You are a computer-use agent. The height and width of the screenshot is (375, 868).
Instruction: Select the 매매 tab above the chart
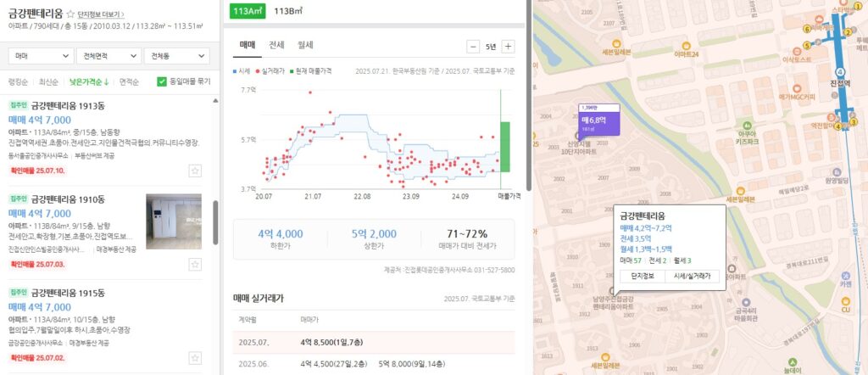248,46
